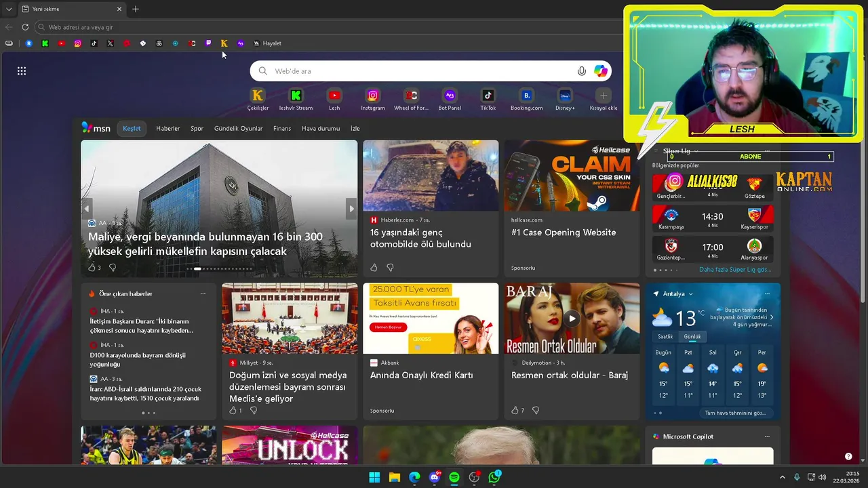868x488 pixels.
Task: Reload the page with the refresh button
Action: [x=25, y=27]
